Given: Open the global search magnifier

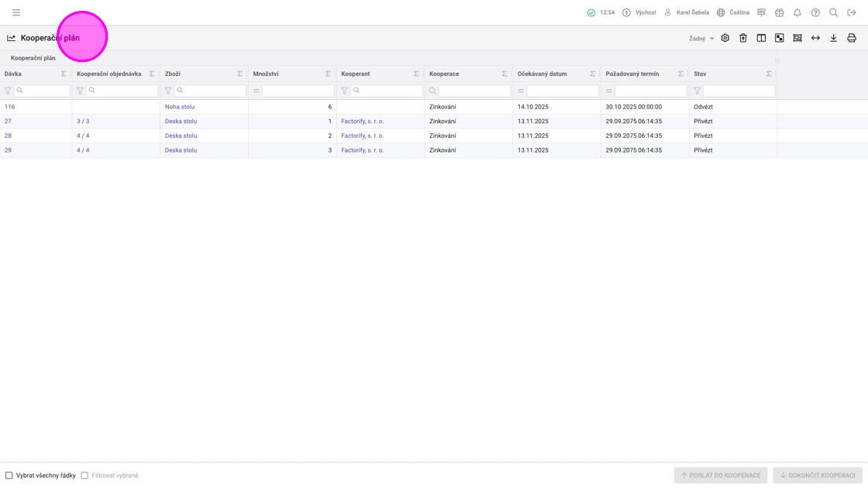Looking at the screenshot, I should click(x=833, y=12).
